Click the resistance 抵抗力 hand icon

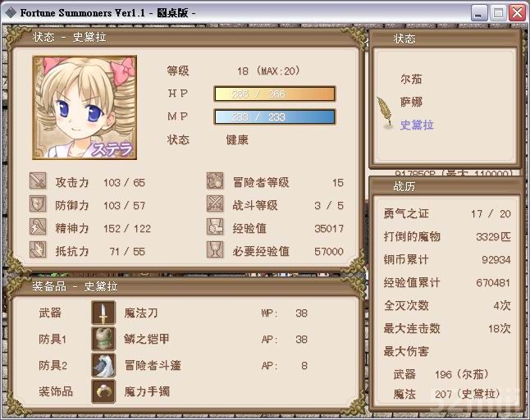click(x=38, y=249)
